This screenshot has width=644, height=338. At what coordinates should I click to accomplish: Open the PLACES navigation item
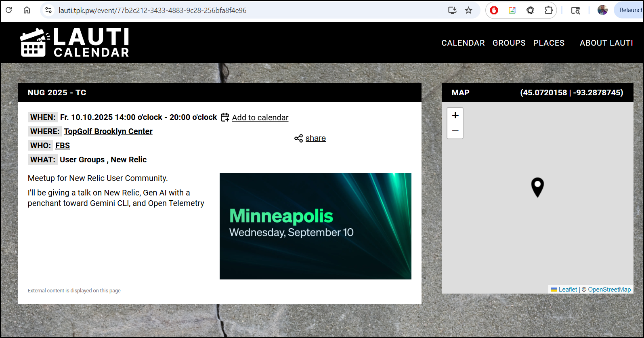click(549, 43)
